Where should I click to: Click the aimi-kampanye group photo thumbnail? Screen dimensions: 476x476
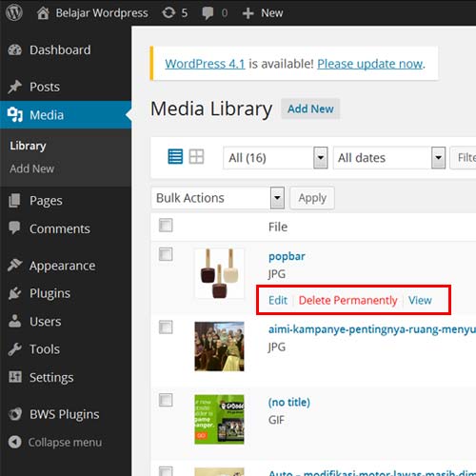(x=219, y=347)
